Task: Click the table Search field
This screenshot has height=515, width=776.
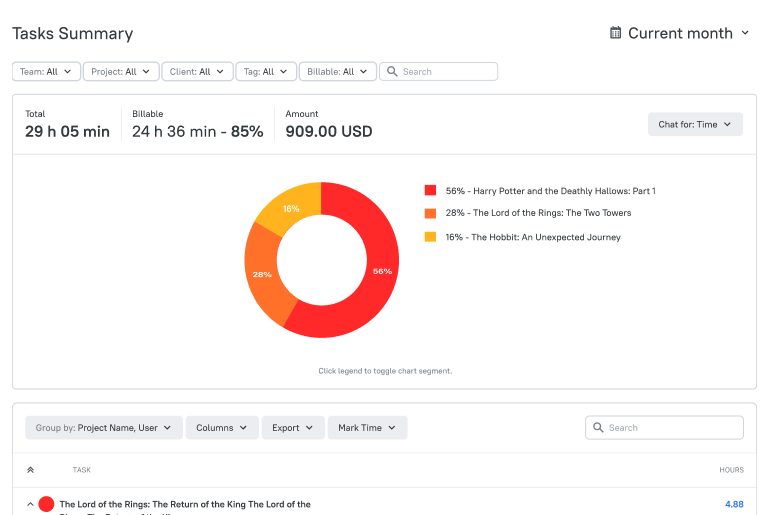Action: 664,427
